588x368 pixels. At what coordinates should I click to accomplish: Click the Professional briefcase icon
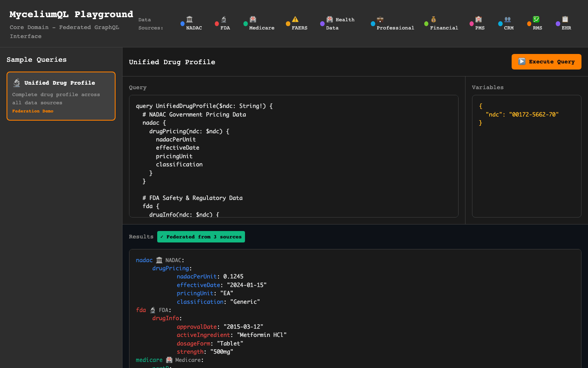380,19
